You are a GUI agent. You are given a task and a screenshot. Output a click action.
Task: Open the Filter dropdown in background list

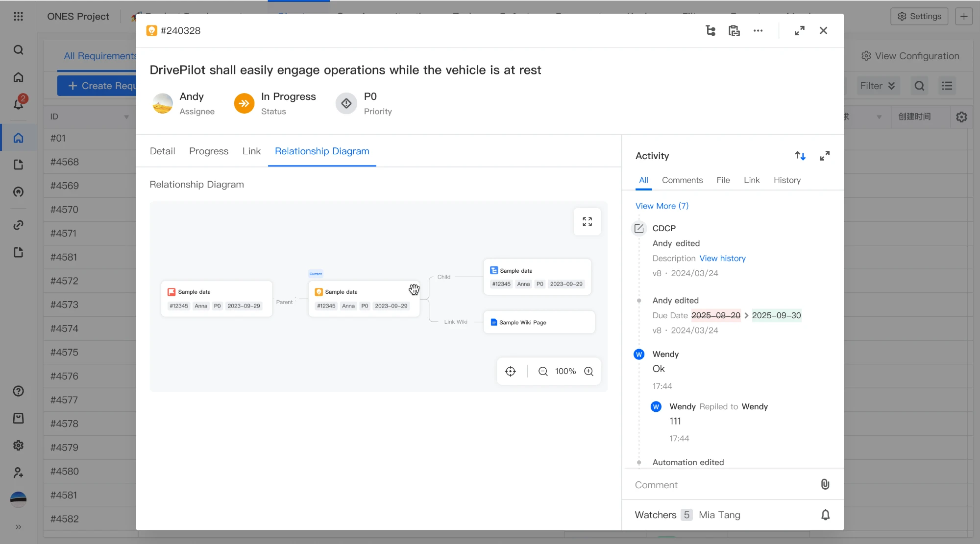(x=878, y=86)
